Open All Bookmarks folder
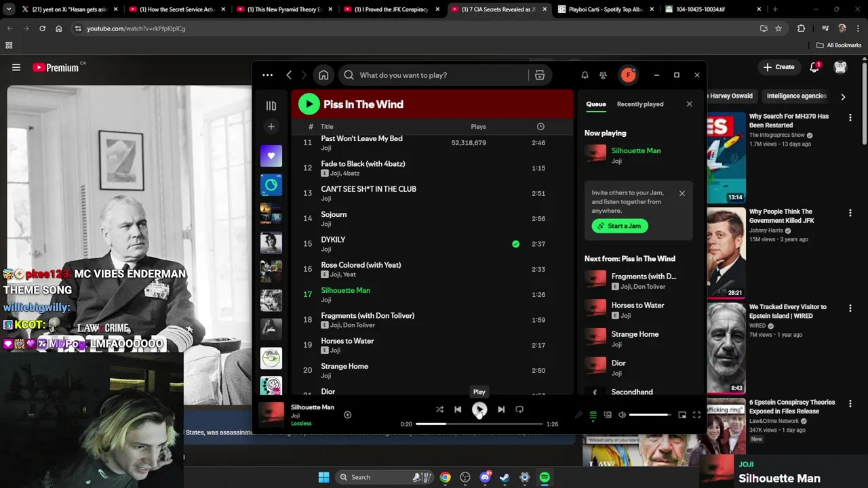The image size is (868, 488). coord(838,45)
